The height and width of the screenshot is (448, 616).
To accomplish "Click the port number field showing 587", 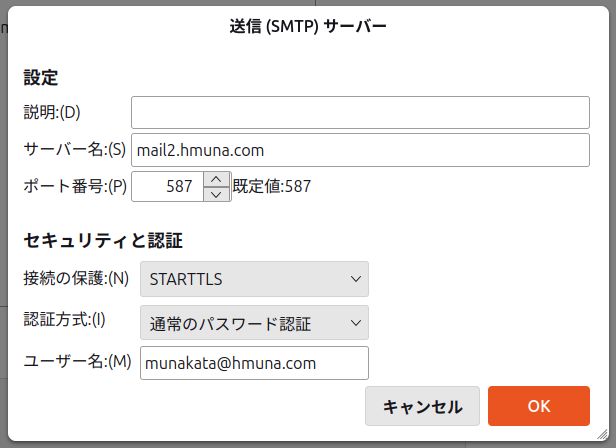I will (x=168, y=186).
